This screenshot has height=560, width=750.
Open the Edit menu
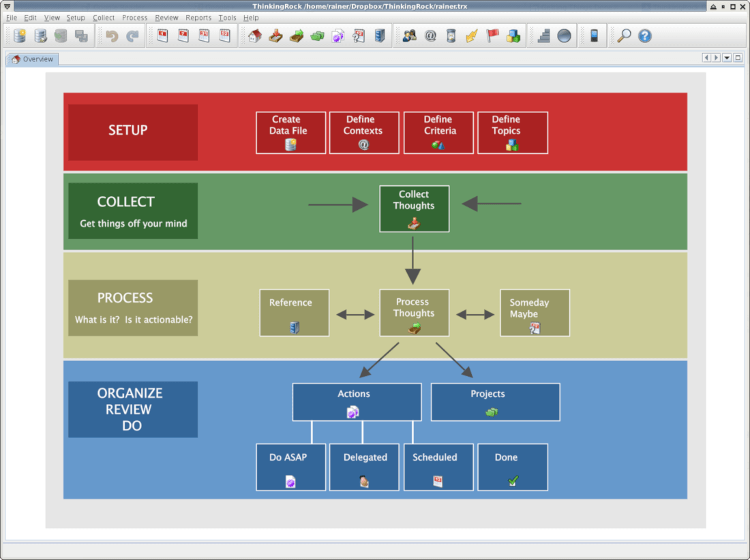pyautogui.click(x=30, y=18)
